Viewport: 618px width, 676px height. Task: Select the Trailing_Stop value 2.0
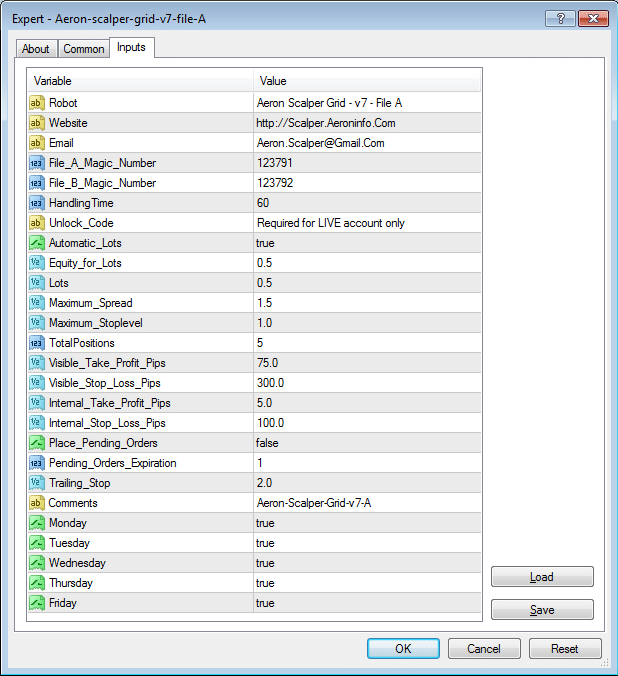[x=264, y=483]
